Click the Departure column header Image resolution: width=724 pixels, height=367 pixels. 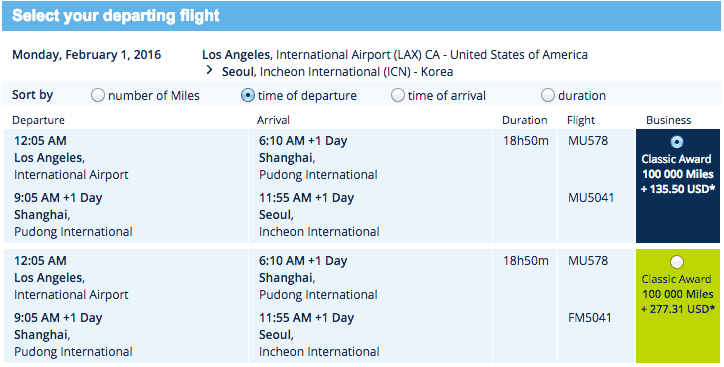38,120
